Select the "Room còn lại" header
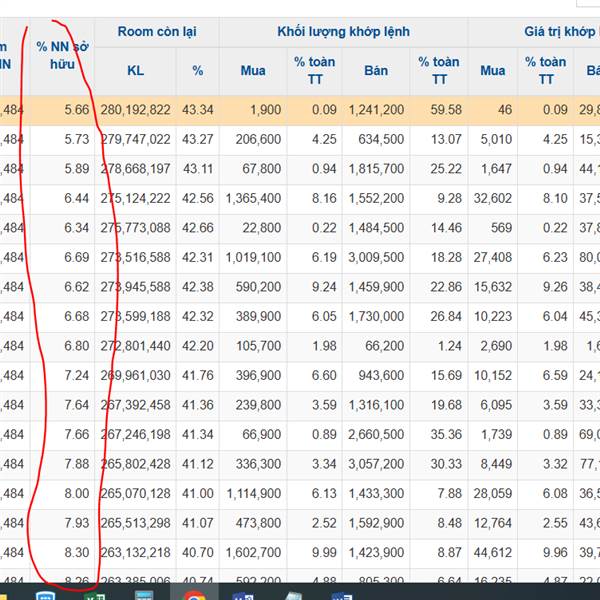The width and height of the screenshot is (600, 600). pos(156,32)
